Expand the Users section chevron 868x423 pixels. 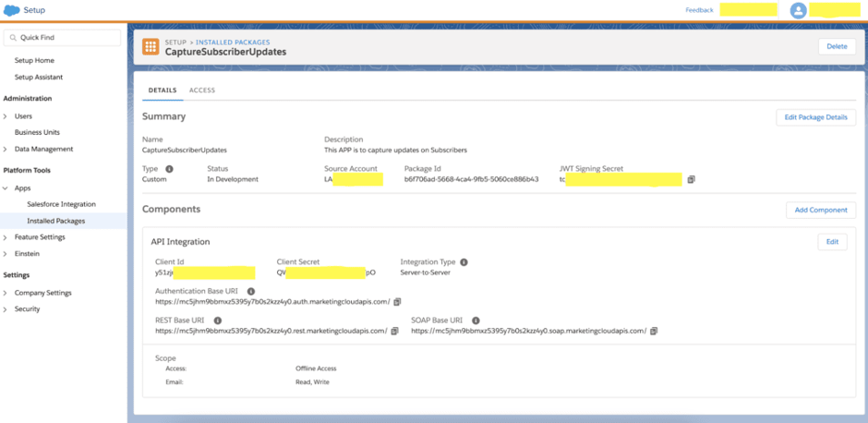[x=6, y=116]
